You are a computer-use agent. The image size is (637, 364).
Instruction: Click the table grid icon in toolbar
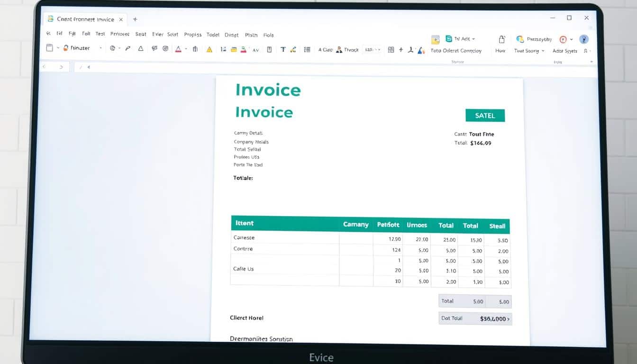tap(391, 49)
